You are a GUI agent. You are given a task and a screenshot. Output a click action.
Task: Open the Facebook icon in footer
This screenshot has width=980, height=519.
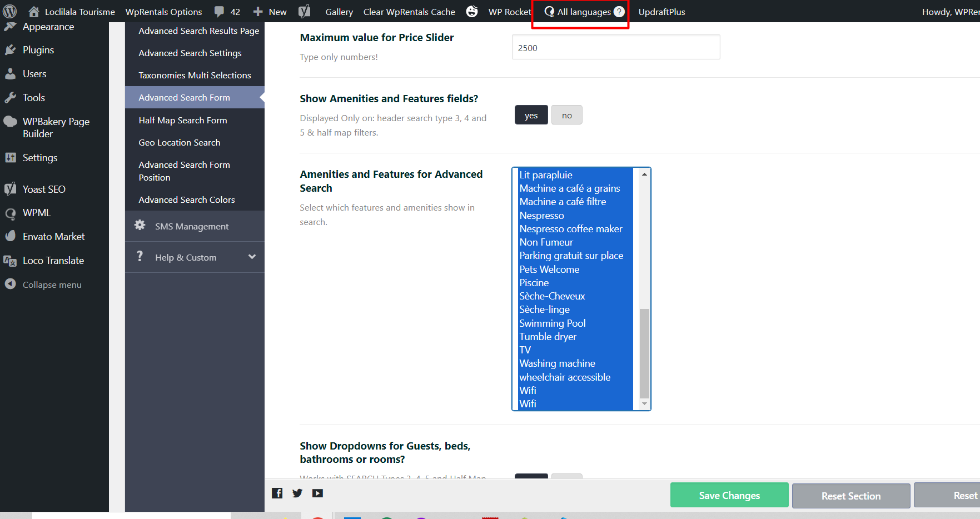pyautogui.click(x=277, y=493)
